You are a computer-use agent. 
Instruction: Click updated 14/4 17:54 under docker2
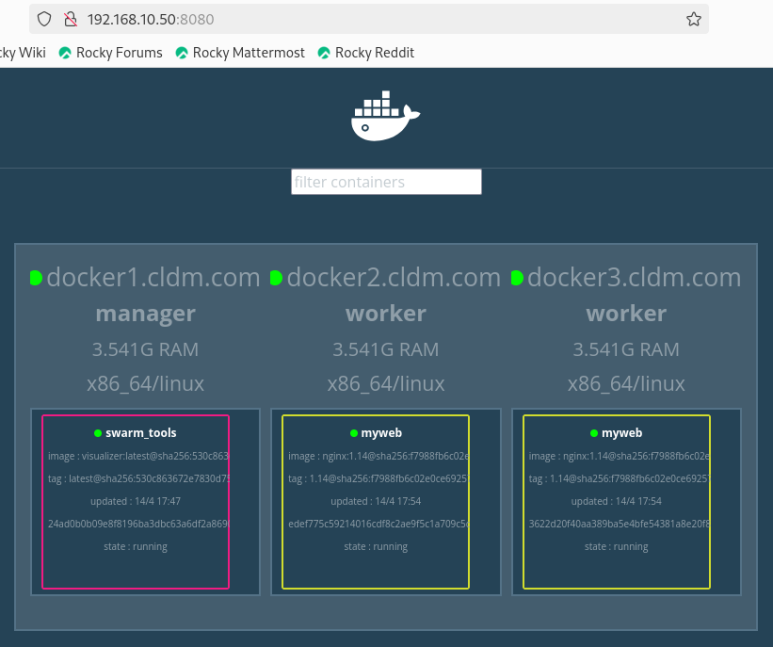click(x=376, y=501)
